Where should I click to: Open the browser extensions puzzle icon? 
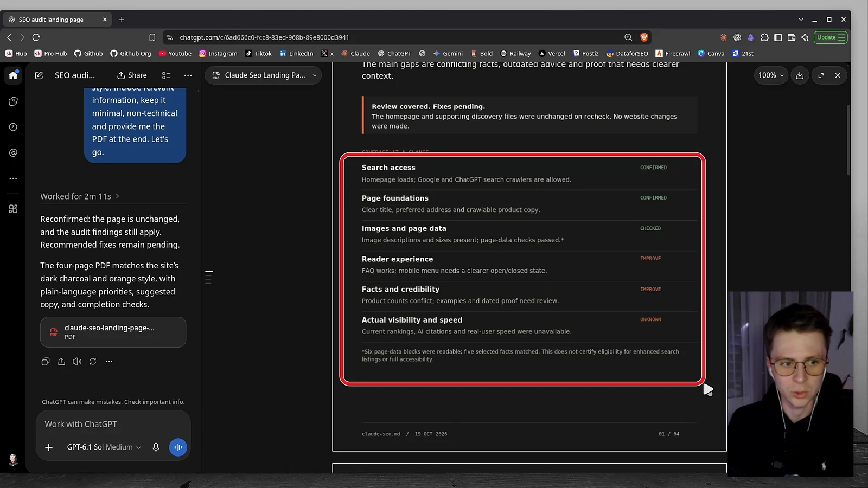pyautogui.click(x=764, y=37)
